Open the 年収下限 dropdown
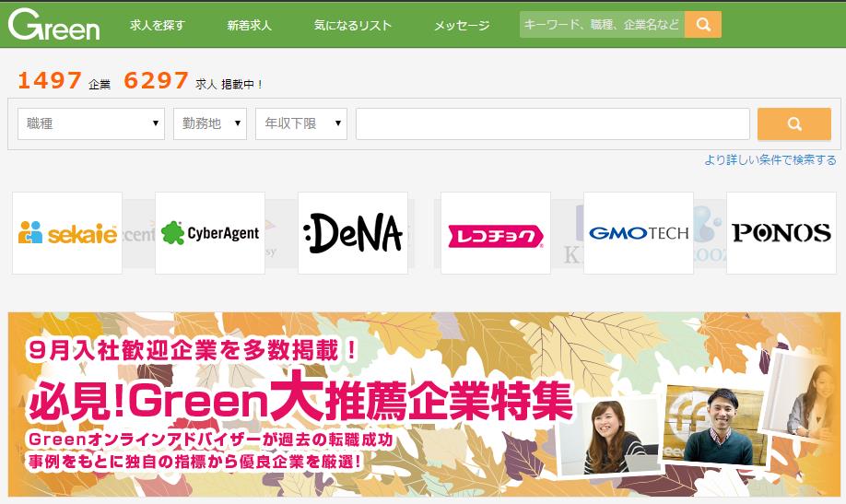 [x=301, y=123]
